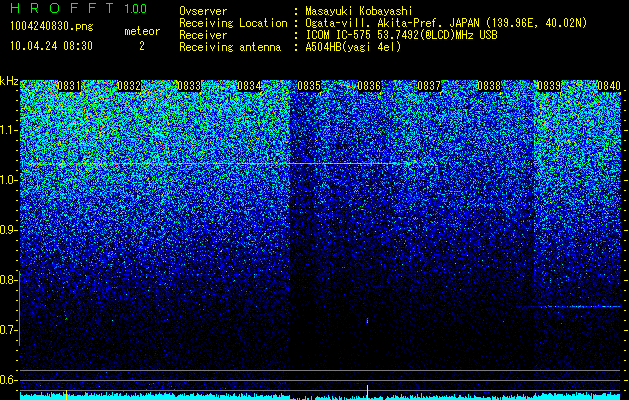629x400 pixels.
Task: Click the 0.9 kHz axis label
Action: coord(8,230)
